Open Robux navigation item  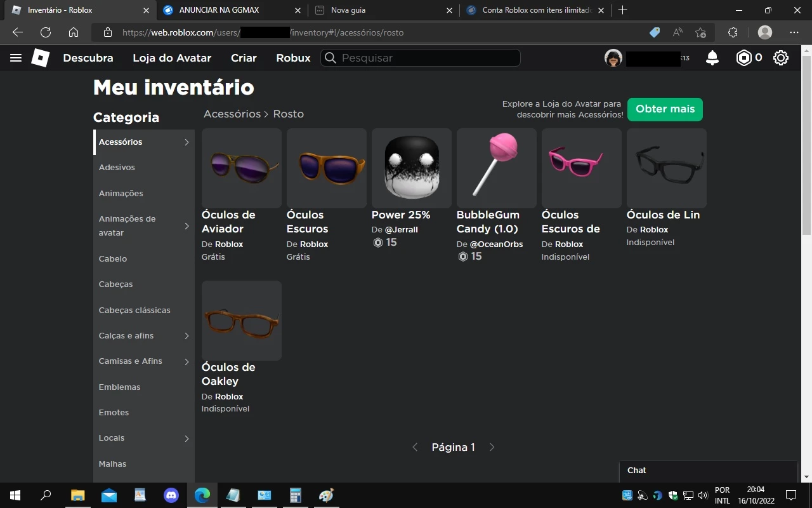tap(293, 58)
